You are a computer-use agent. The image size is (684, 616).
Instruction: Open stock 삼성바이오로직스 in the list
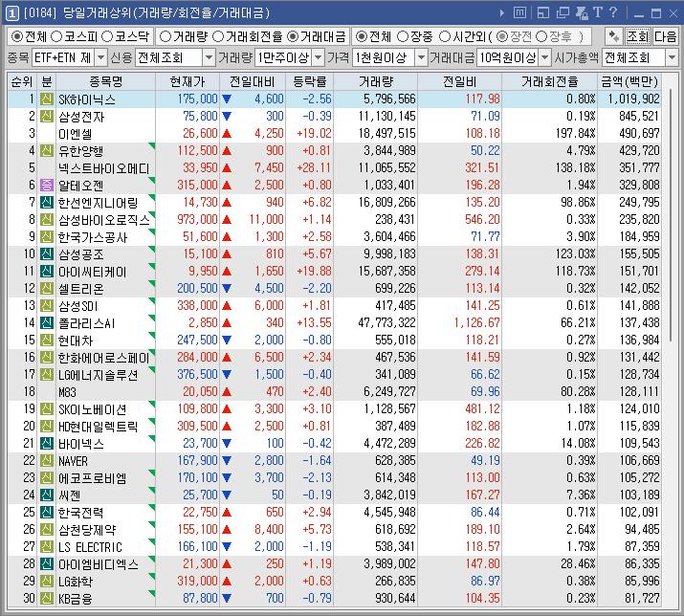click(104, 219)
